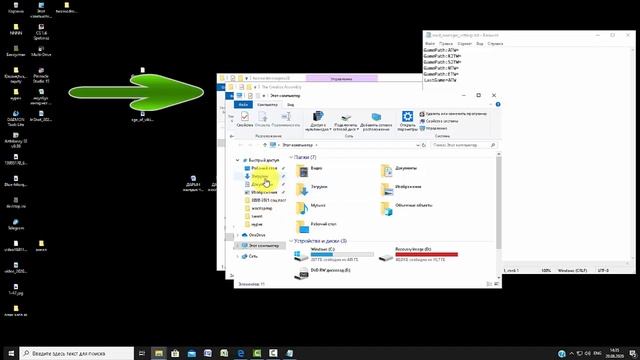Viewport: 640px width, 360px height.
Task: Click the Recovery Image red capacity bar
Action: tap(427, 254)
